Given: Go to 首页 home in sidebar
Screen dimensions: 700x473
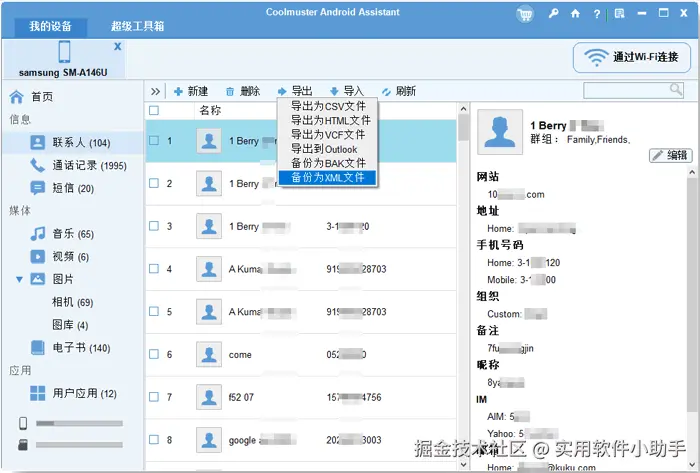Looking at the screenshot, I should [31, 97].
